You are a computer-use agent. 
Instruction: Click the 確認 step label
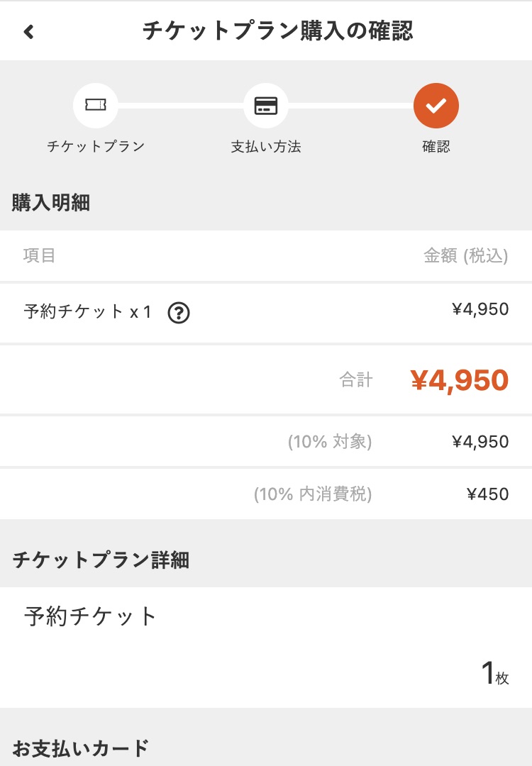click(x=436, y=146)
